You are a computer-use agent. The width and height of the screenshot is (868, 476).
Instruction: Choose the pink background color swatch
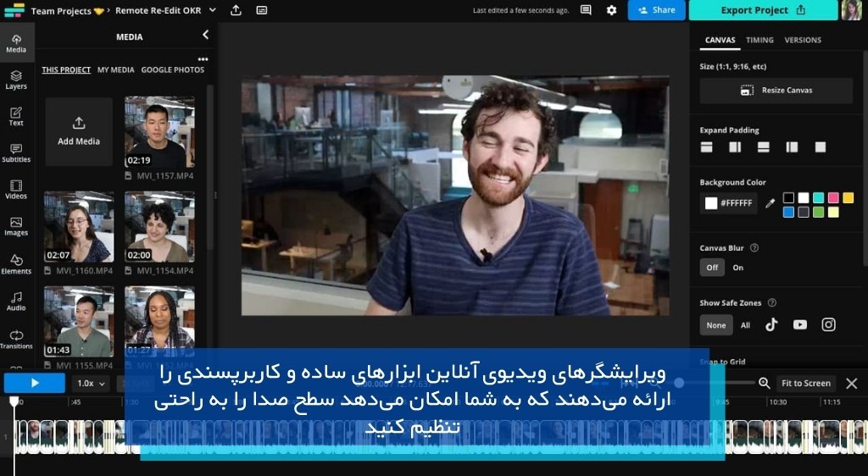[x=833, y=197]
